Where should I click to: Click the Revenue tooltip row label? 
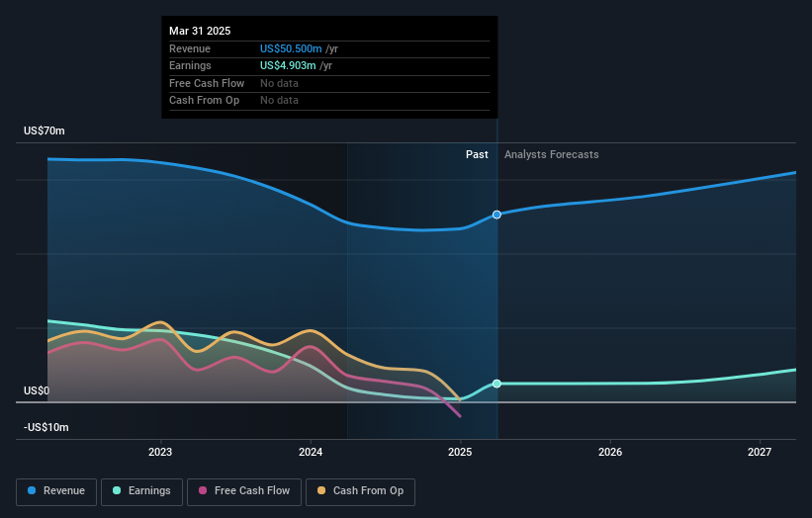pos(190,48)
